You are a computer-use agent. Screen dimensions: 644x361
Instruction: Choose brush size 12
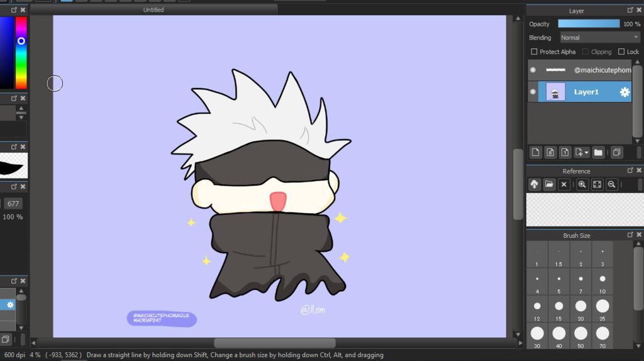click(537, 309)
